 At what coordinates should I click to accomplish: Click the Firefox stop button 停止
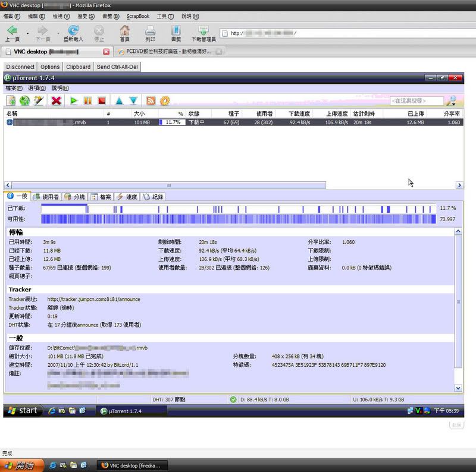[x=99, y=33]
